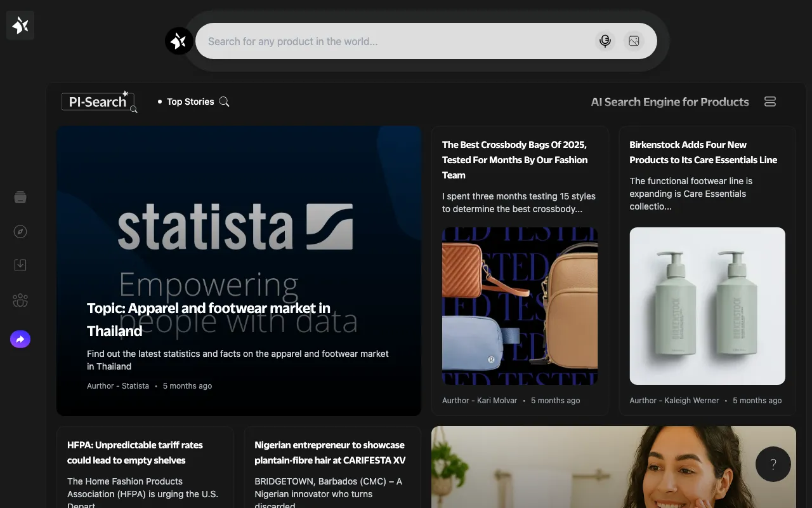This screenshot has height=508, width=812.
Task: Open the compass explore icon in the sidebar
Action: 20,231
